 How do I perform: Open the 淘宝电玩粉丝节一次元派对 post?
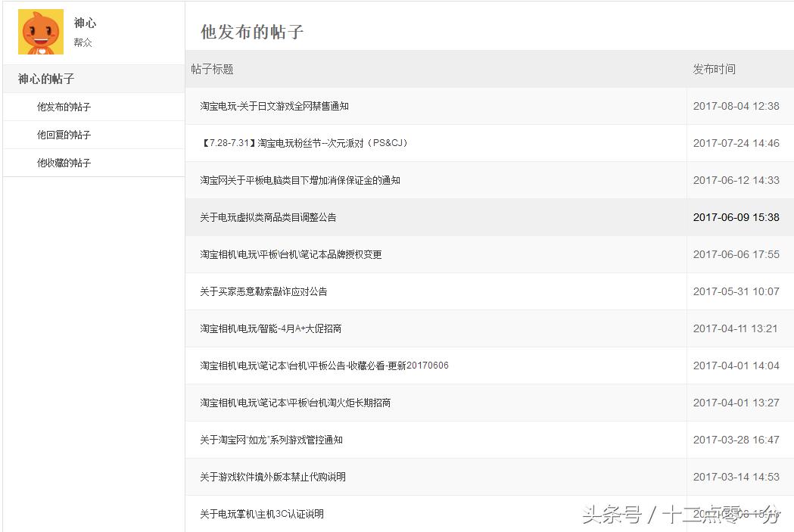pos(306,143)
